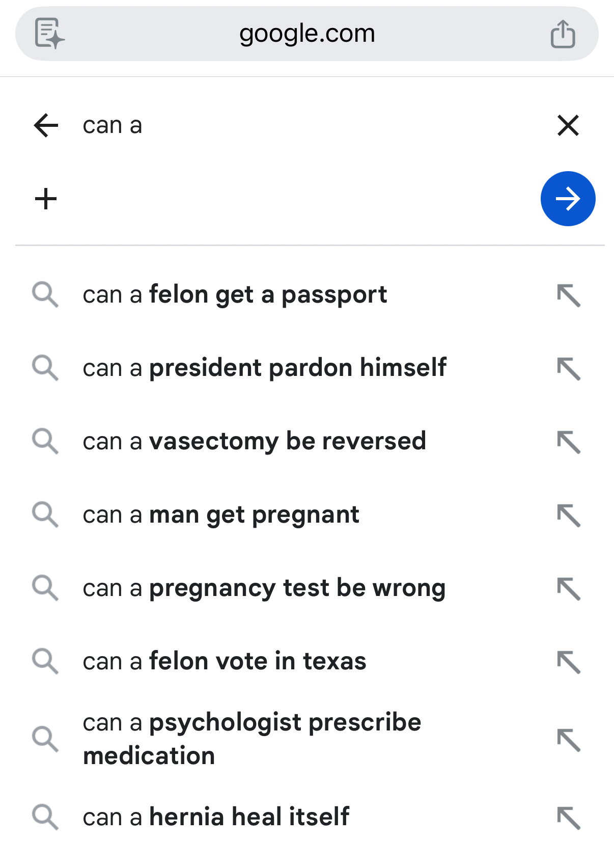
Task: Submit search with blue arrow button
Action: coord(568,199)
